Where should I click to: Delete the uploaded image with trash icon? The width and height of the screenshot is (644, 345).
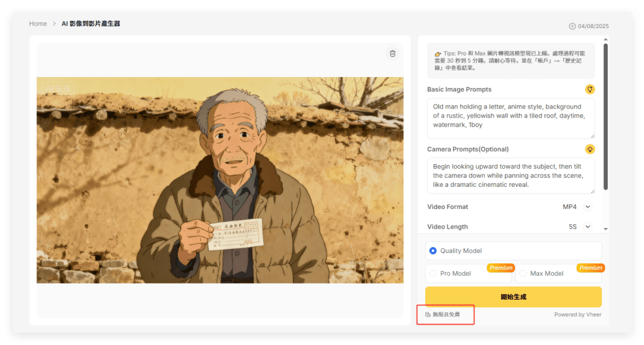[x=392, y=54]
